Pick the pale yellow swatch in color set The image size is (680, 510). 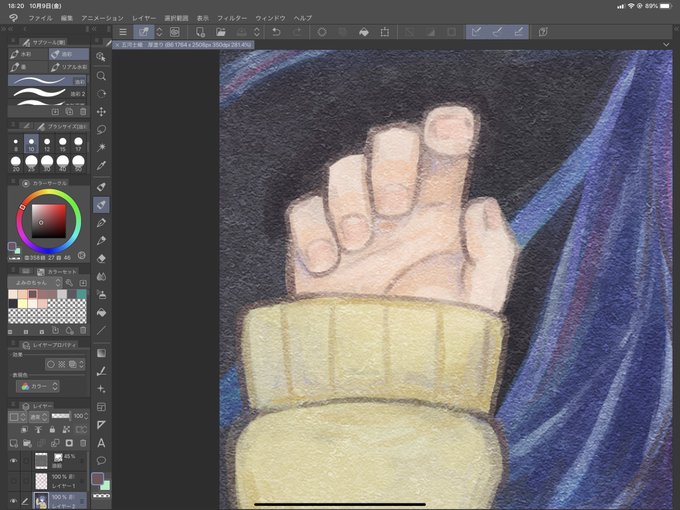click(x=23, y=303)
